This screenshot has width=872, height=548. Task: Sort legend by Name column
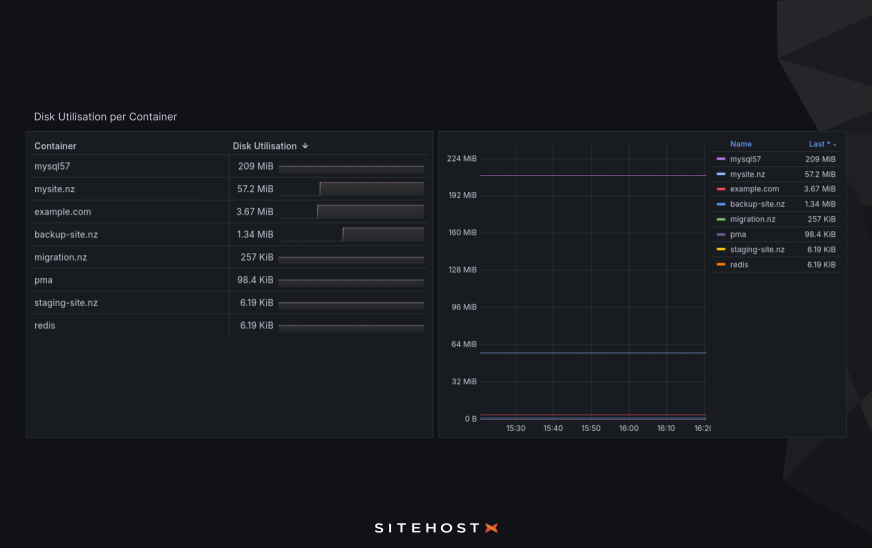(740, 144)
